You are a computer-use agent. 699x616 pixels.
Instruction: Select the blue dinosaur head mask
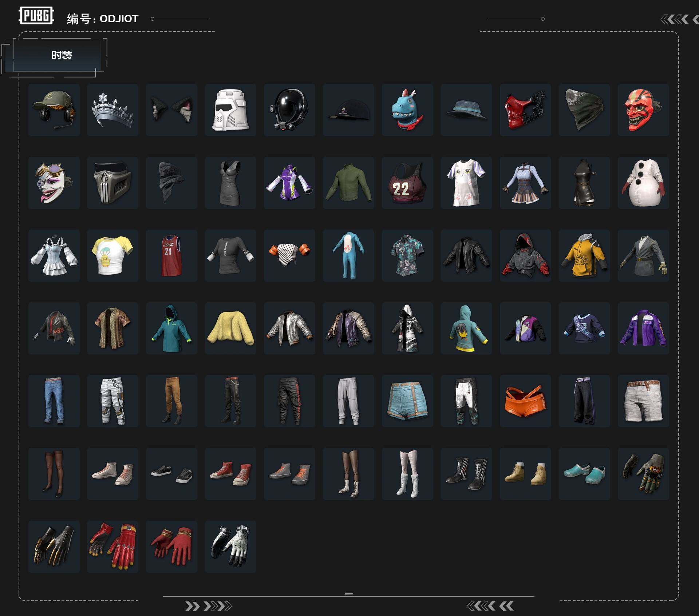[407, 110]
